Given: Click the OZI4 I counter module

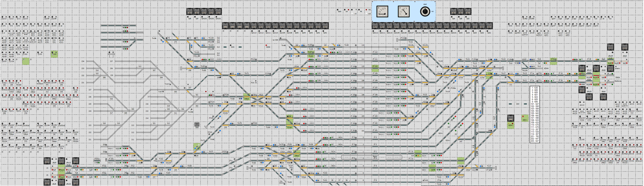Looking at the screenshot, I should [x=510, y=118].
